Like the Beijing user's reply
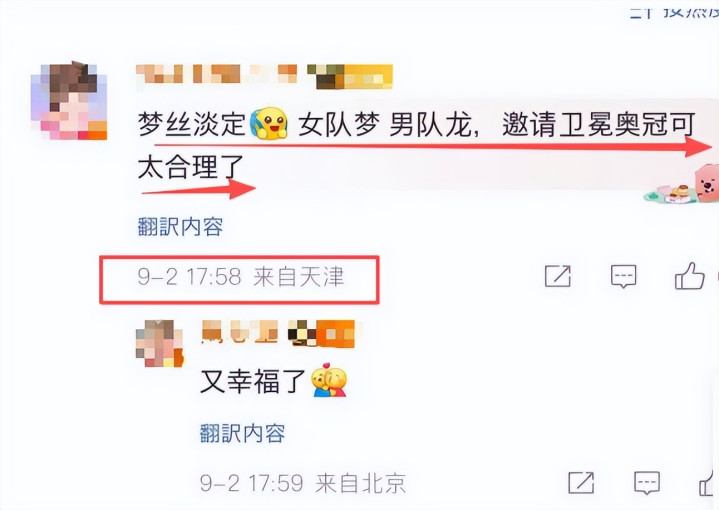The height and width of the screenshot is (510, 719). point(708,482)
